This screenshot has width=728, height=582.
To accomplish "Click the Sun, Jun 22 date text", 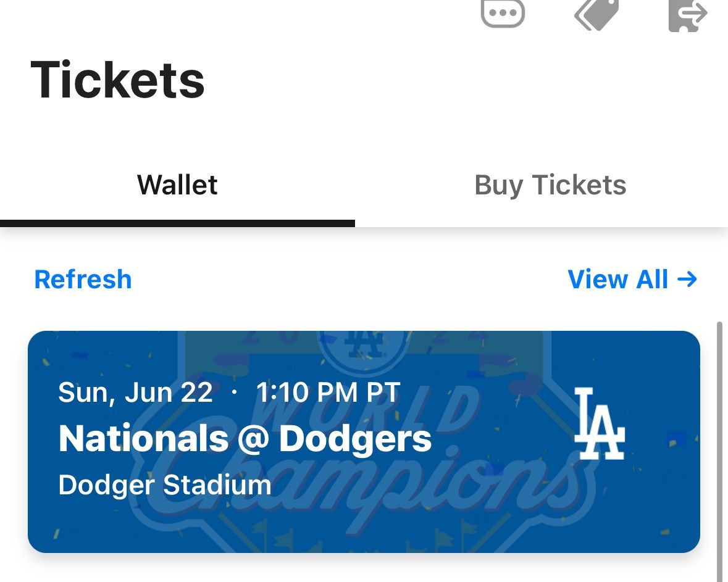I will pyautogui.click(x=135, y=393).
